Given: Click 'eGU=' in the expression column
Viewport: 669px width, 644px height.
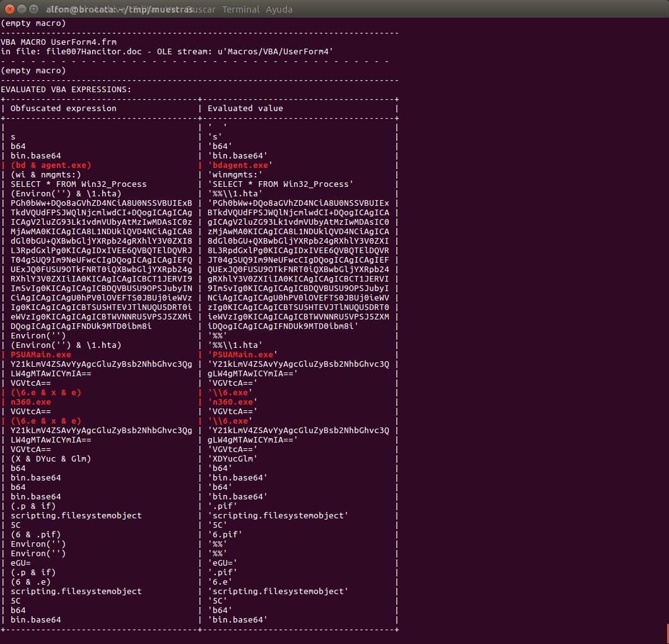Looking at the screenshot, I should point(20,563).
